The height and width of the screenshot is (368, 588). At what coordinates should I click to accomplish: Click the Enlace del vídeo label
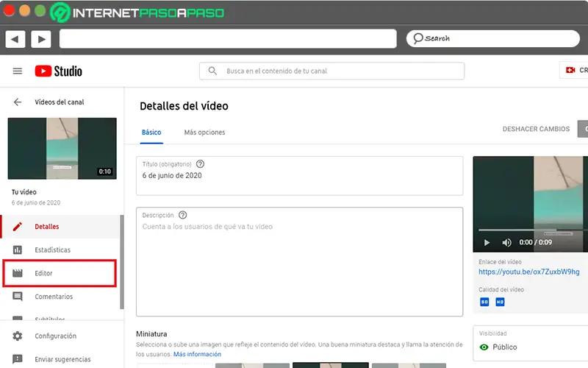(x=500, y=262)
